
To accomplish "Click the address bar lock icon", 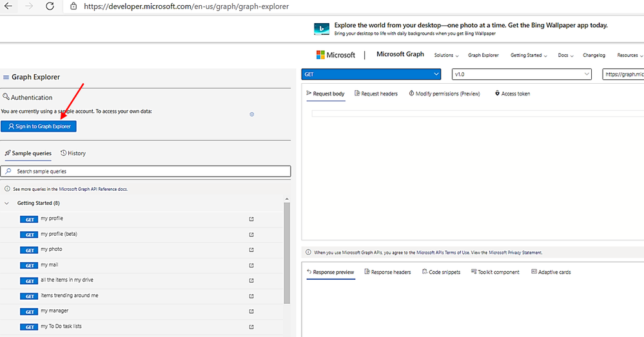I will 73,6.
